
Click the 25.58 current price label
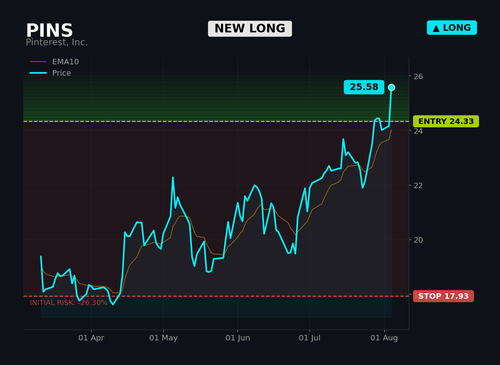(364, 87)
